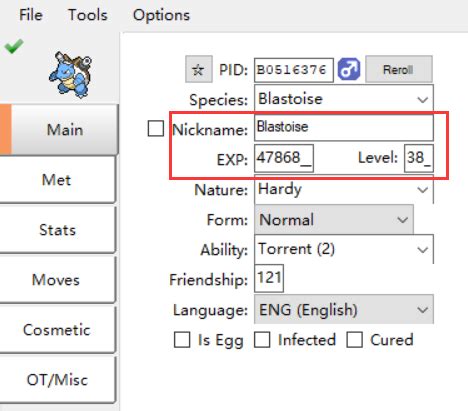The width and height of the screenshot is (468, 411).
Task: Open the File menu
Action: click(x=31, y=15)
